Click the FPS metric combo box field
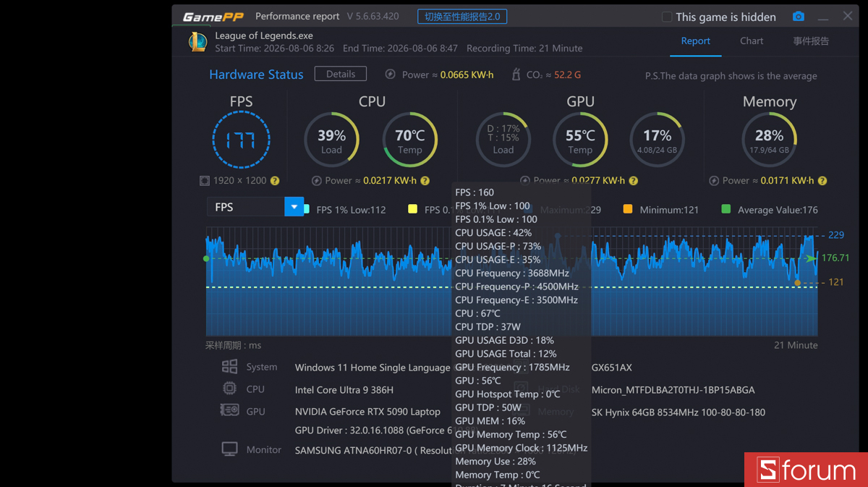 pos(255,207)
